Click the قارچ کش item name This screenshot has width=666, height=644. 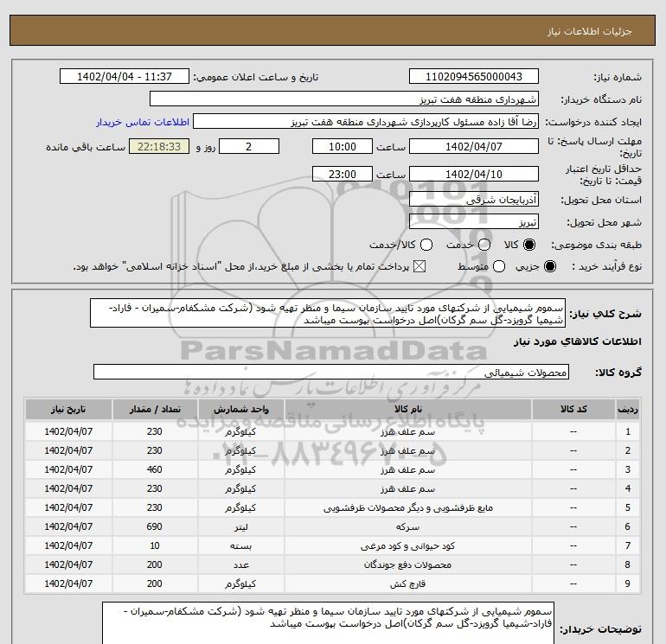tap(407, 584)
